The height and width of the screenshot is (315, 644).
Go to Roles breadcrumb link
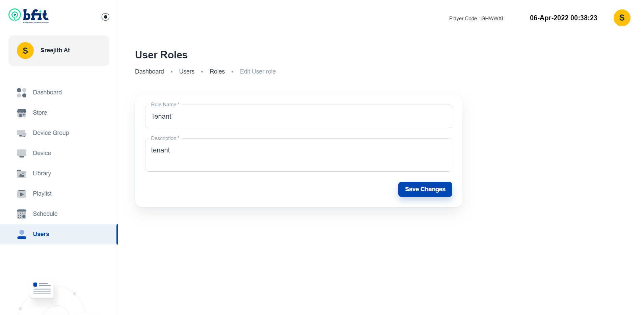(217, 71)
